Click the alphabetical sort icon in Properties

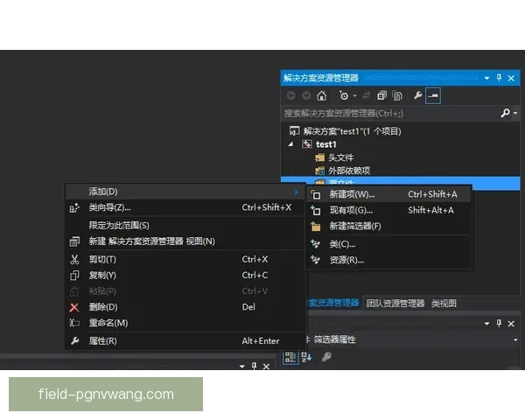pyautogui.click(x=306, y=357)
